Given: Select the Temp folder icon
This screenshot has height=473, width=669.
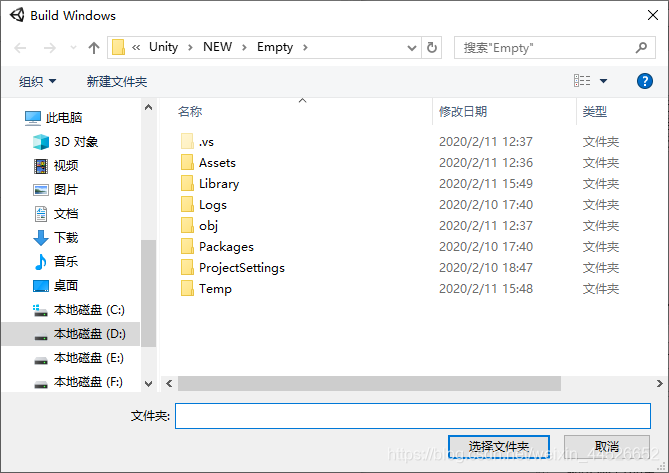Looking at the screenshot, I should pos(187,288).
